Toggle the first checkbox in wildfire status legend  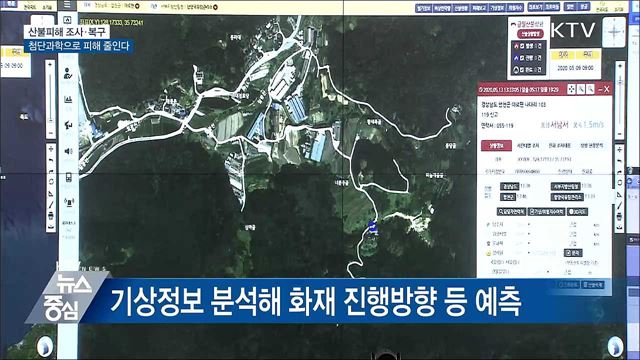point(522,46)
